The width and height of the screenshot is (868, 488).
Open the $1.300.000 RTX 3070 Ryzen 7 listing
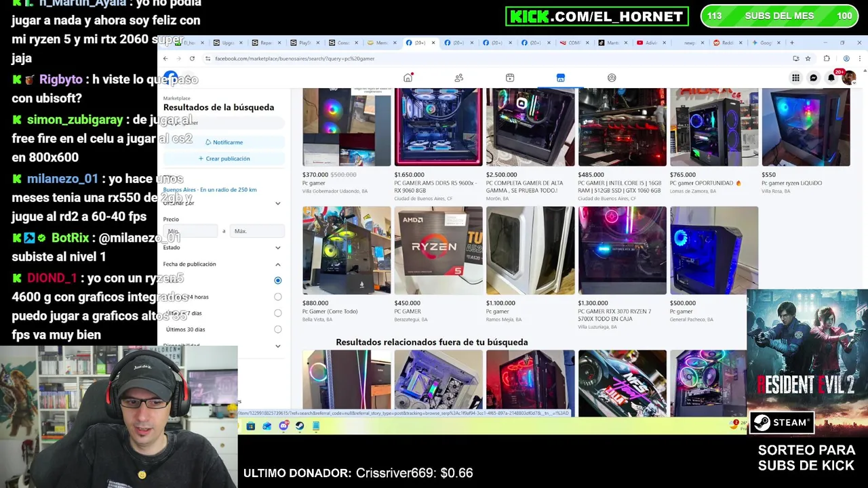622,251
